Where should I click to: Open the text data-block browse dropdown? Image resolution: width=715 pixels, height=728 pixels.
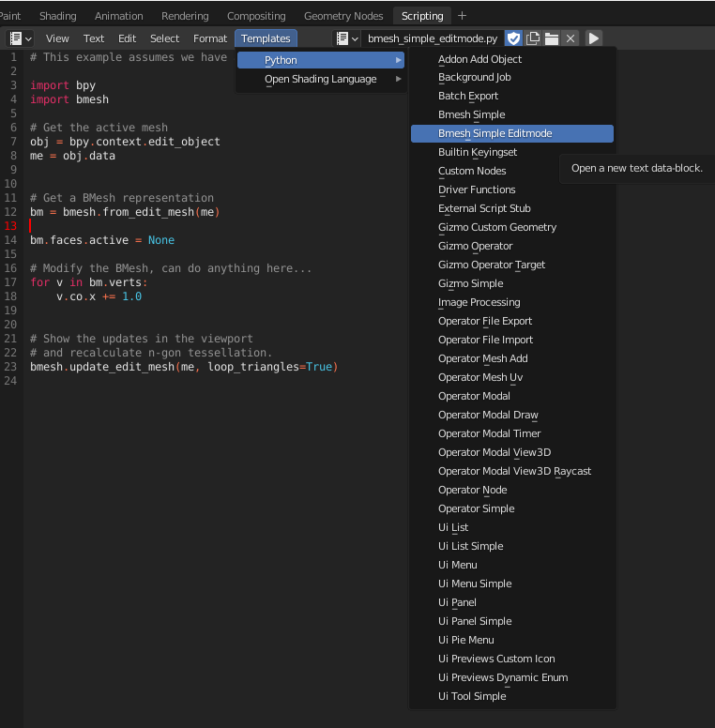pos(347,38)
